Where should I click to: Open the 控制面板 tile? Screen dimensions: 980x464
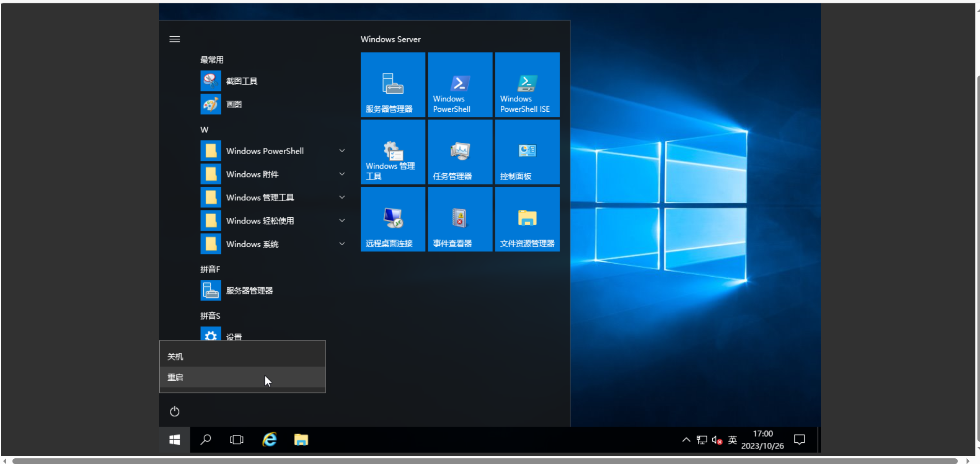tap(527, 152)
